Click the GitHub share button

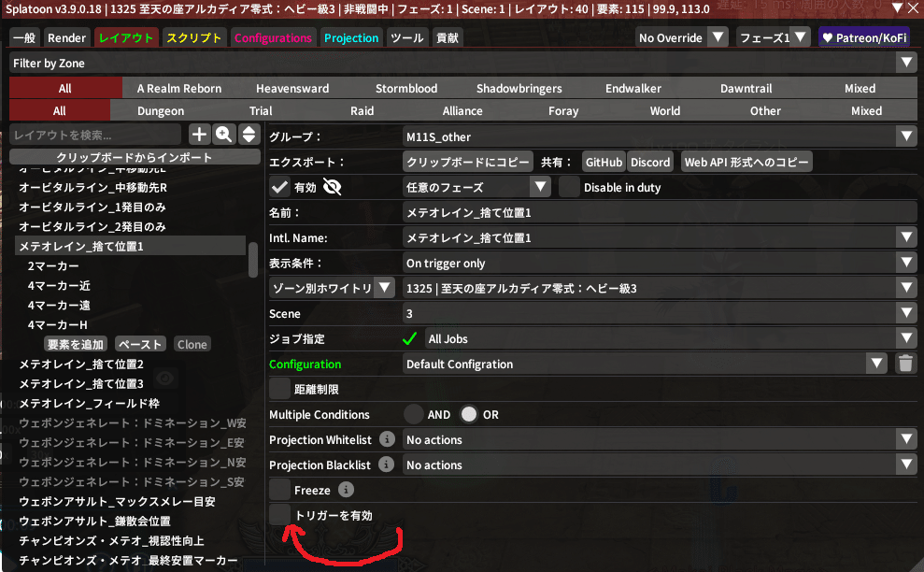[x=604, y=162]
